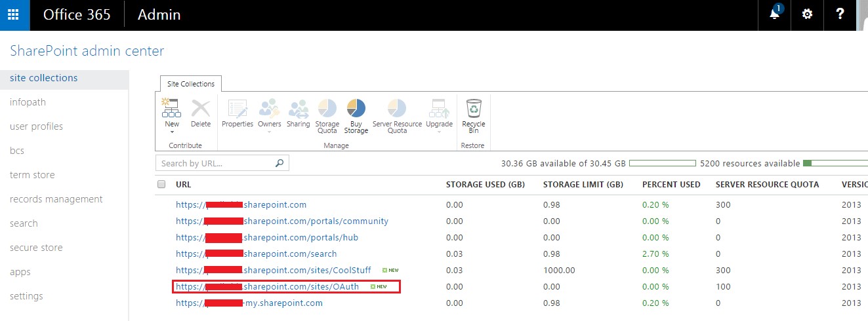Open records management in the sidebar
This screenshot has width=868, height=321.
56,199
